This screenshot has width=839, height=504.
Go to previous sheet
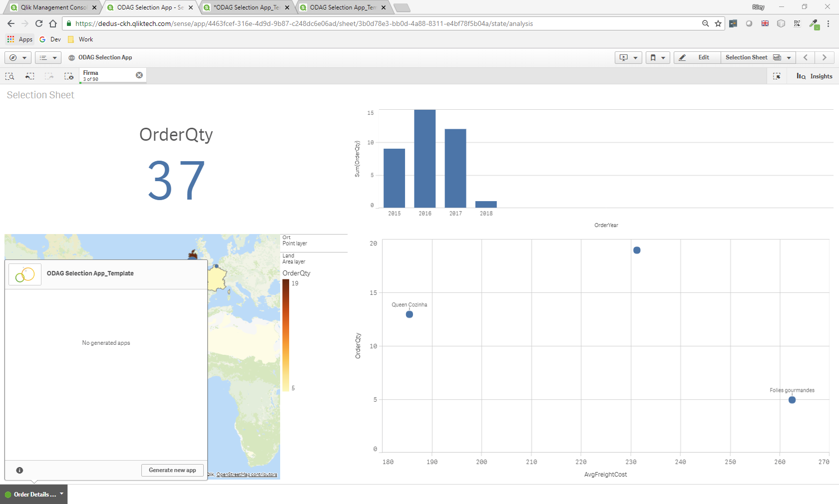(x=806, y=57)
